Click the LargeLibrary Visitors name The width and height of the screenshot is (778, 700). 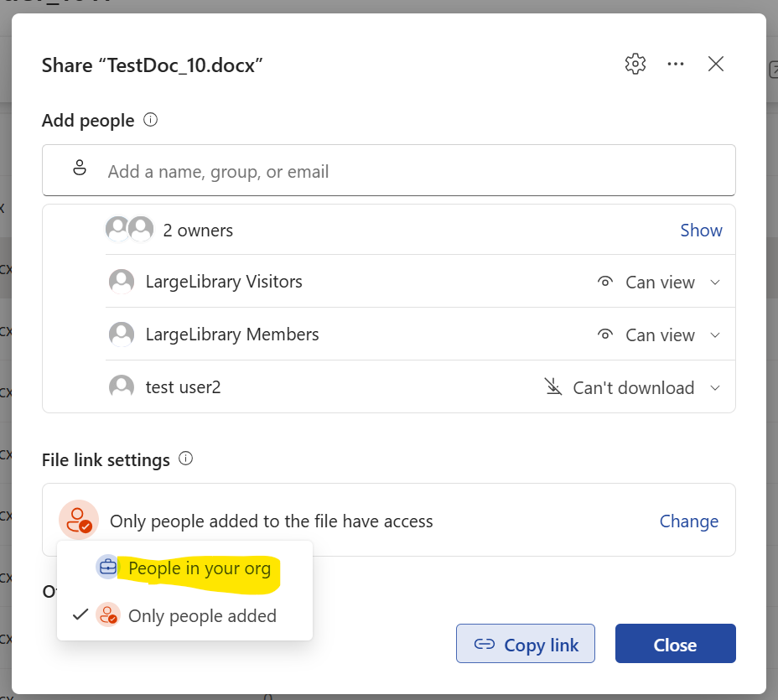[x=224, y=282]
